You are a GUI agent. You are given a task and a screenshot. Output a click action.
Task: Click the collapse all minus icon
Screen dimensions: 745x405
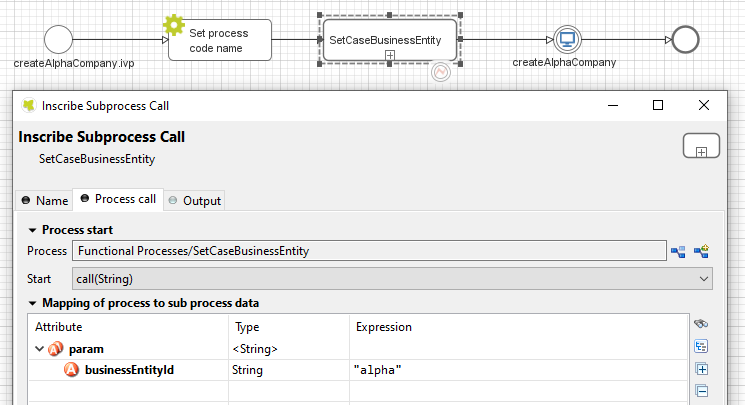(702, 391)
